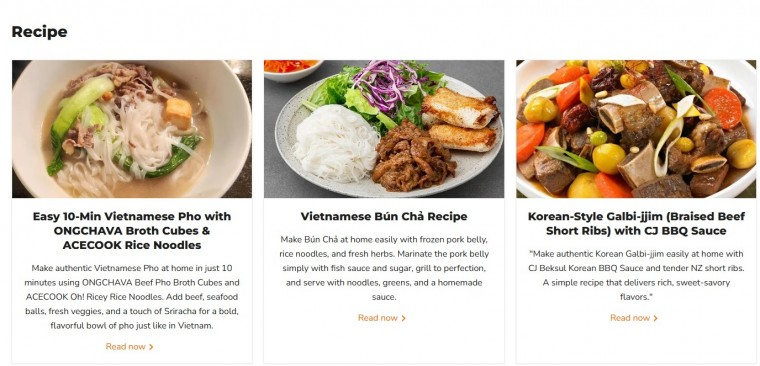Click the chevron arrow beside Pho's Read now
The image size is (760, 366).
[x=151, y=347]
